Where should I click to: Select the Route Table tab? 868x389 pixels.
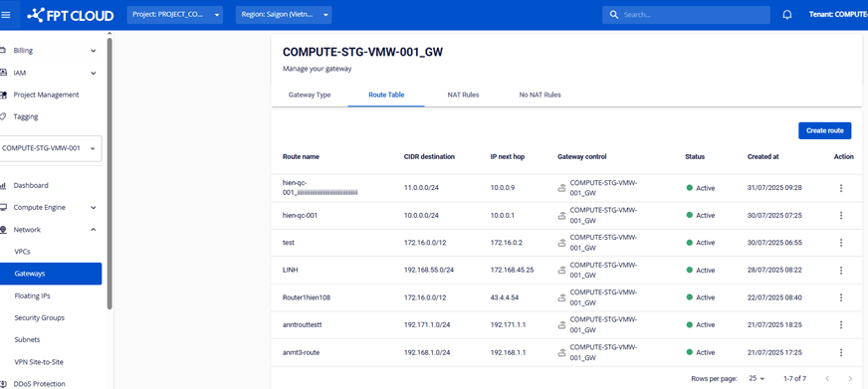(386, 95)
